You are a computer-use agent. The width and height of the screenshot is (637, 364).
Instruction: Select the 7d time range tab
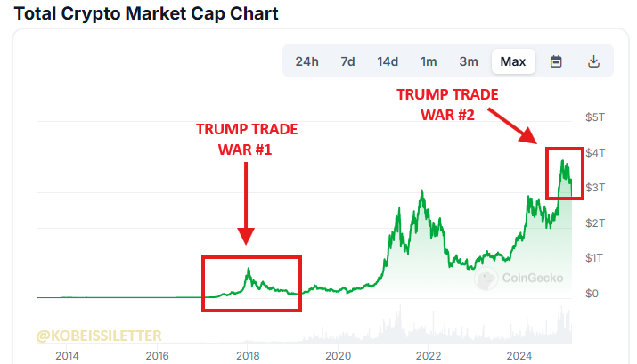[x=347, y=61]
